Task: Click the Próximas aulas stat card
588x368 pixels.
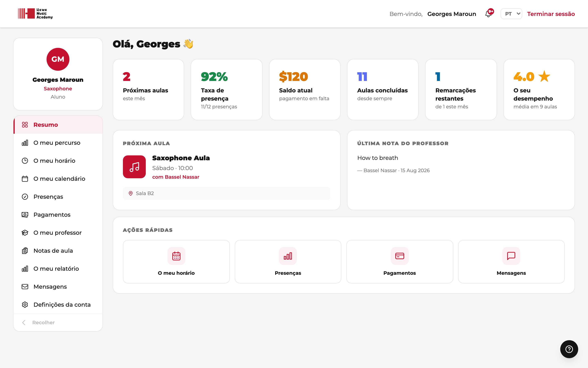Action: pos(148,90)
